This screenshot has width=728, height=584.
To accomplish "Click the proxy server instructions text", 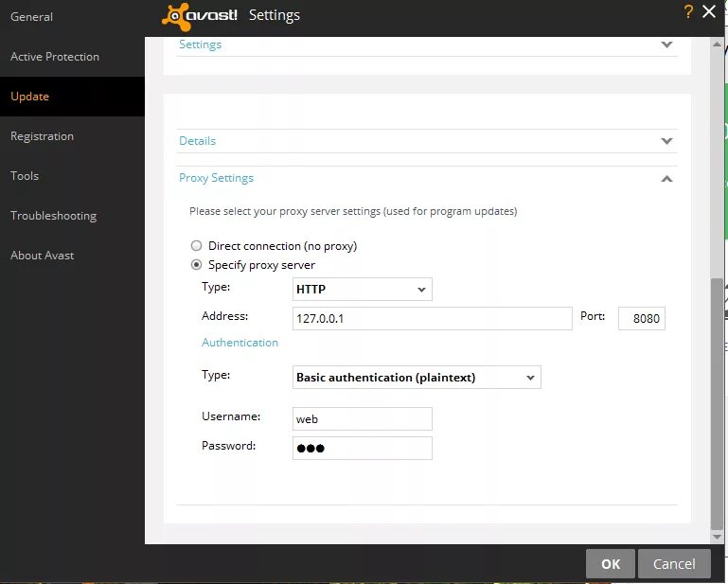I will coord(353,211).
